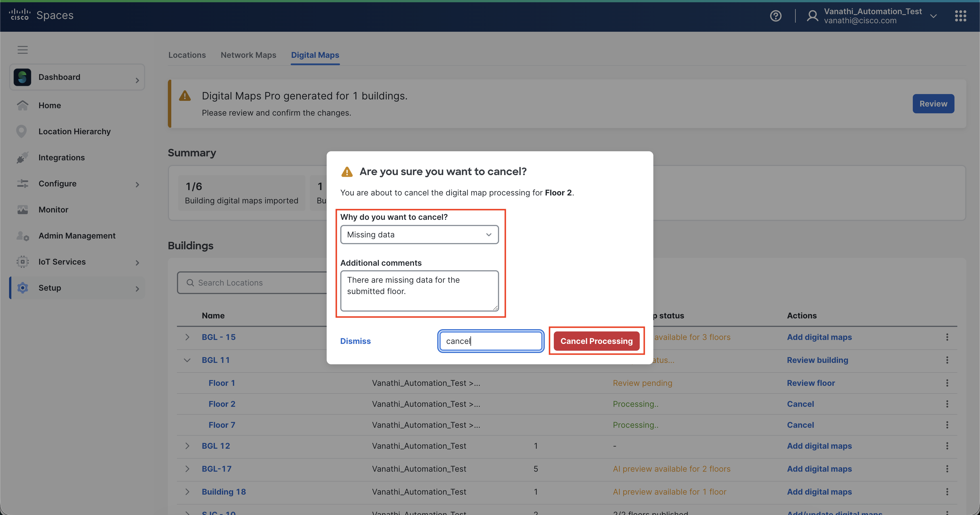Click the Admin Management user icon

(x=22, y=236)
